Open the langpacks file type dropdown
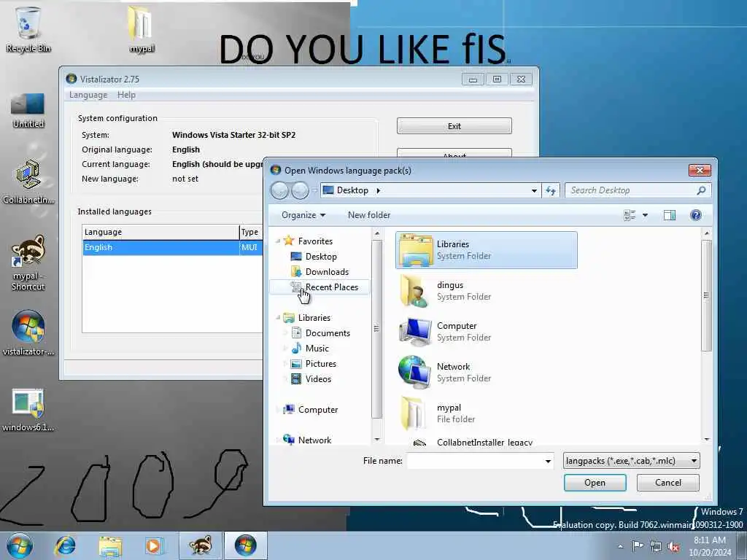This screenshot has width=747, height=560. click(631, 461)
